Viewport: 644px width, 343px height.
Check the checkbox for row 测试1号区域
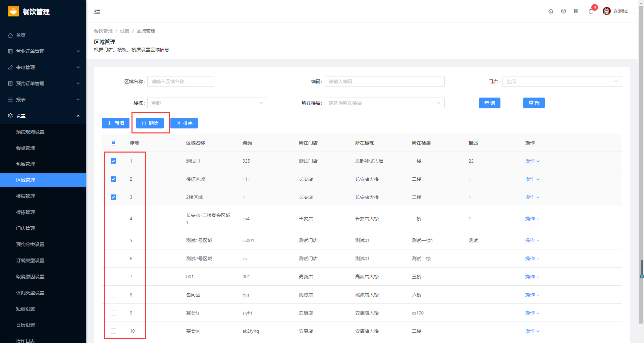coord(113,240)
